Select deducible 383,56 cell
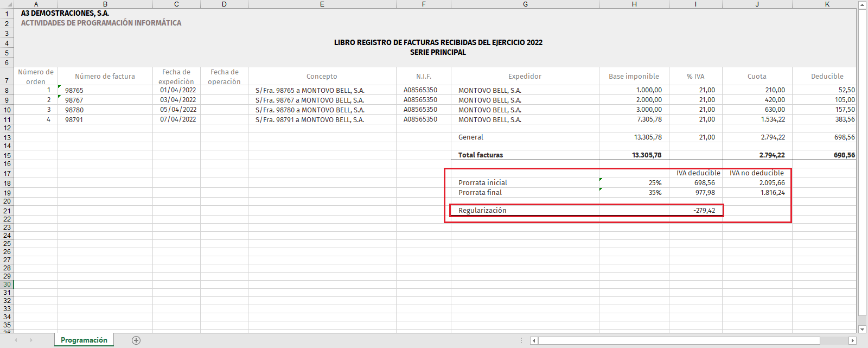The height and width of the screenshot is (348, 868). pos(825,119)
